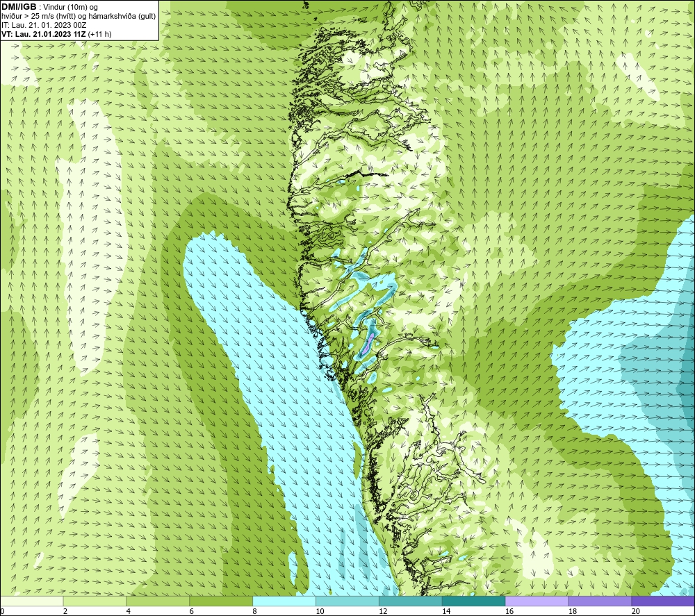Click the 10-12 m/s turquoise swatch

tap(347, 601)
